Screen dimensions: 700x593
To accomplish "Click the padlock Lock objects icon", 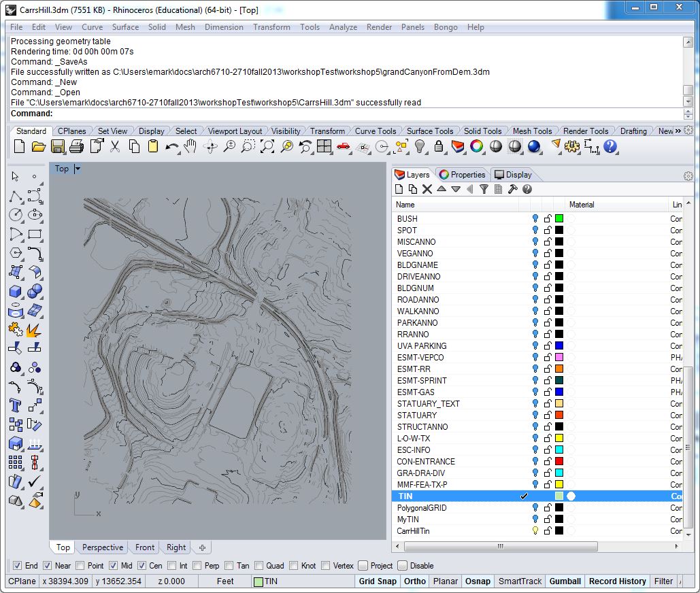I will (439, 146).
